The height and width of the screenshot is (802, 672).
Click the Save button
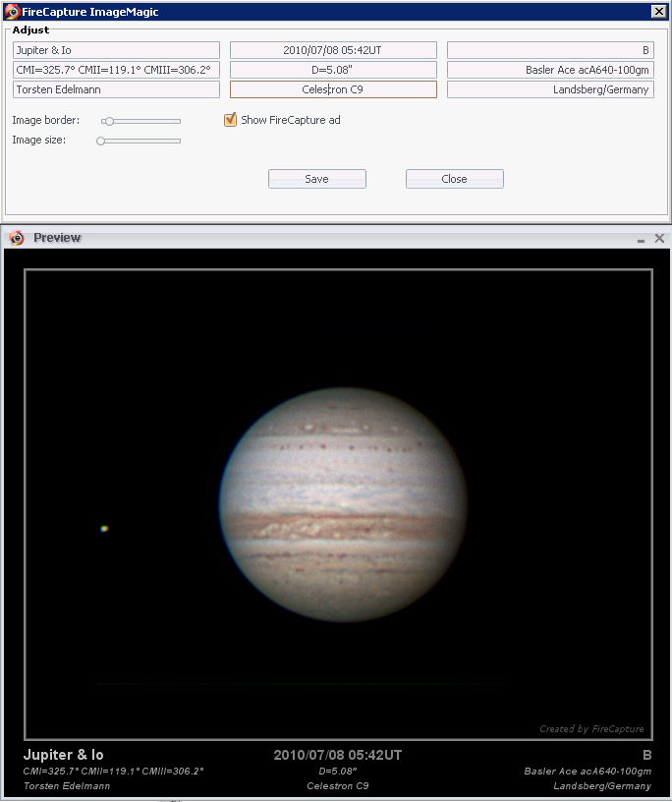317,179
